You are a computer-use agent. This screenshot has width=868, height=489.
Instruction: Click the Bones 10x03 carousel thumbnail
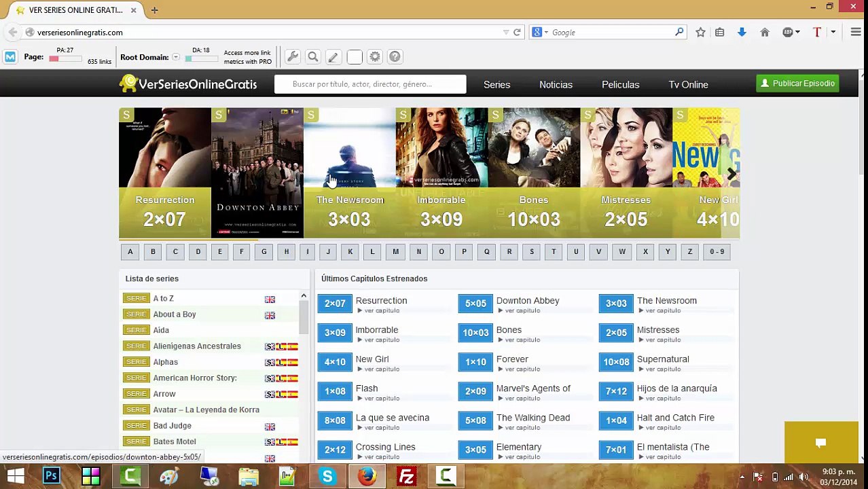coord(534,173)
